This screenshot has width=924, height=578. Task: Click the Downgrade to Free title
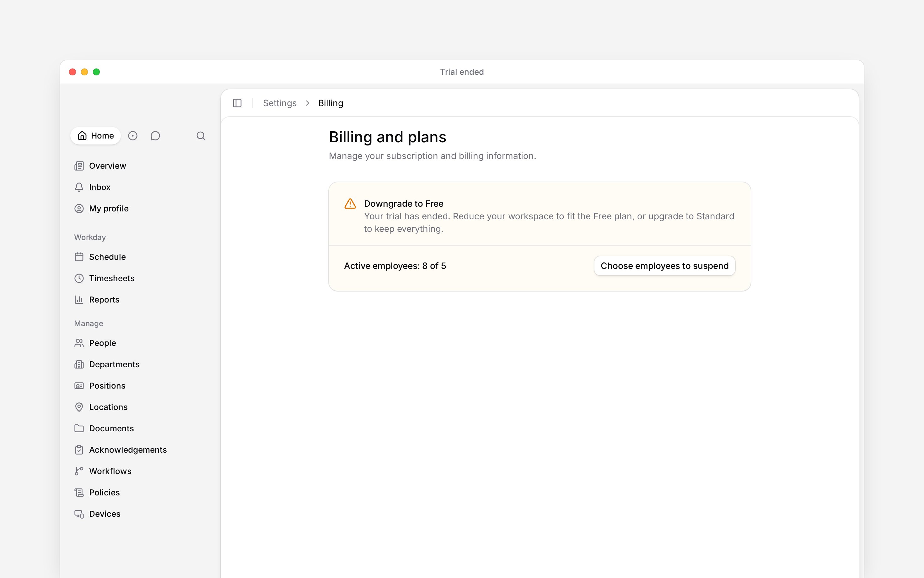pos(404,204)
